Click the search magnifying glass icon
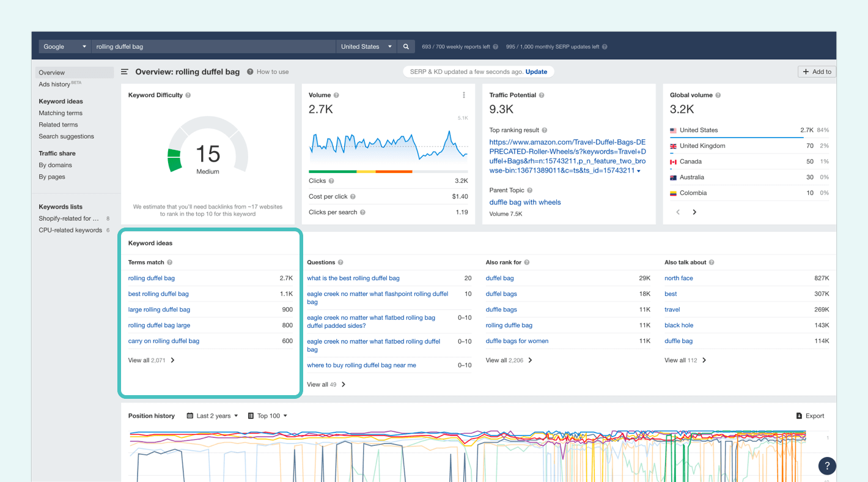This screenshot has height=482, width=868. click(x=406, y=46)
